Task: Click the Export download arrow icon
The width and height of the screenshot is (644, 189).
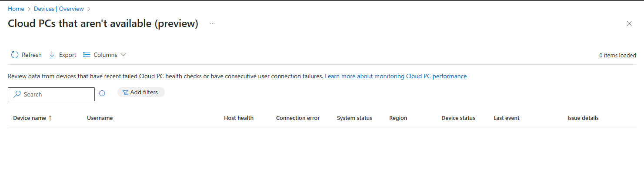Action: point(52,55)
